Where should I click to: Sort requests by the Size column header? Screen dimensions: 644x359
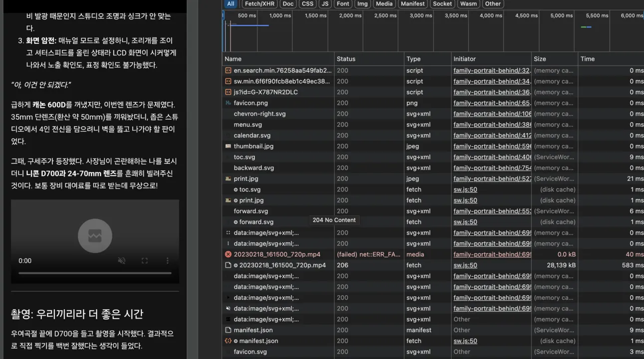(x=540, y=59)
